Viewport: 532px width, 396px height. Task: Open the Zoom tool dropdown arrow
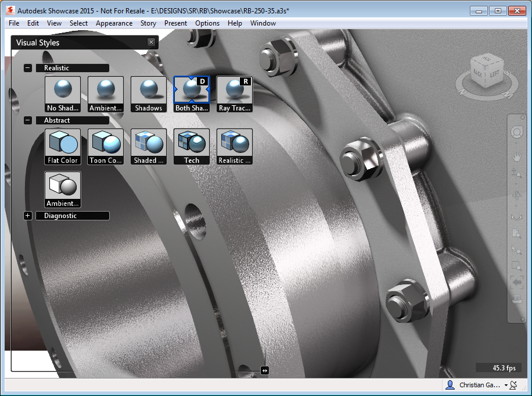[516, 184]
